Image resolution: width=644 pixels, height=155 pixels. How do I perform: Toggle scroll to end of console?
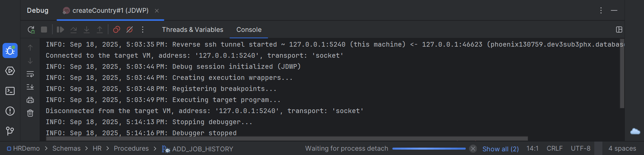[30, 87]
